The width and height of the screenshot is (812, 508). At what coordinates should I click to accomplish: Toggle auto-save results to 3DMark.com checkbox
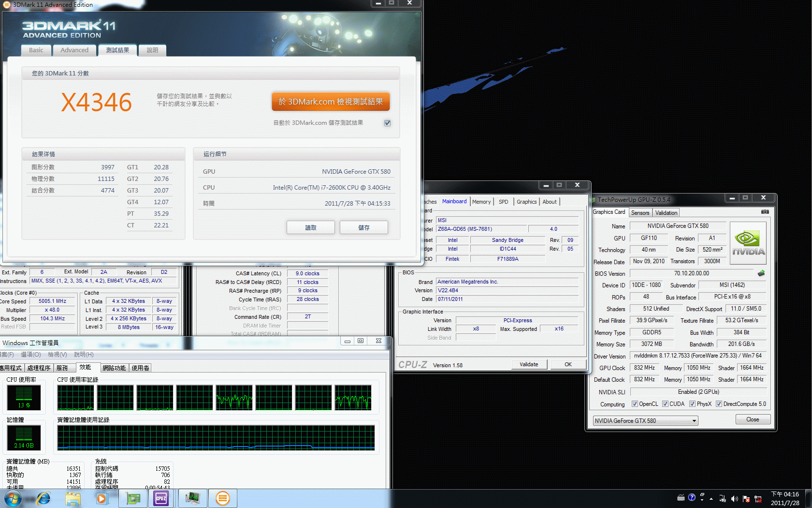point(387,123)
